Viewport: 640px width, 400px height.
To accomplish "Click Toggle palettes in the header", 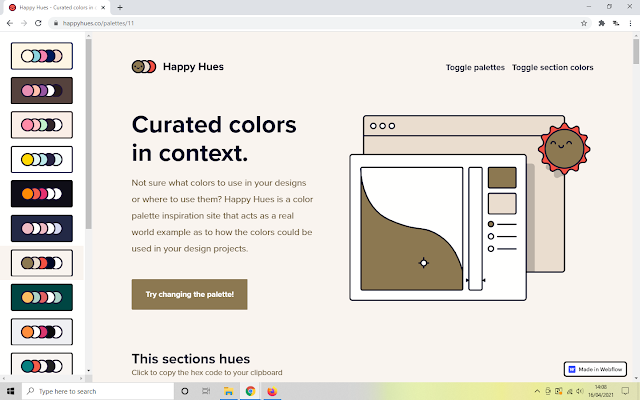I will coord(475,67).
